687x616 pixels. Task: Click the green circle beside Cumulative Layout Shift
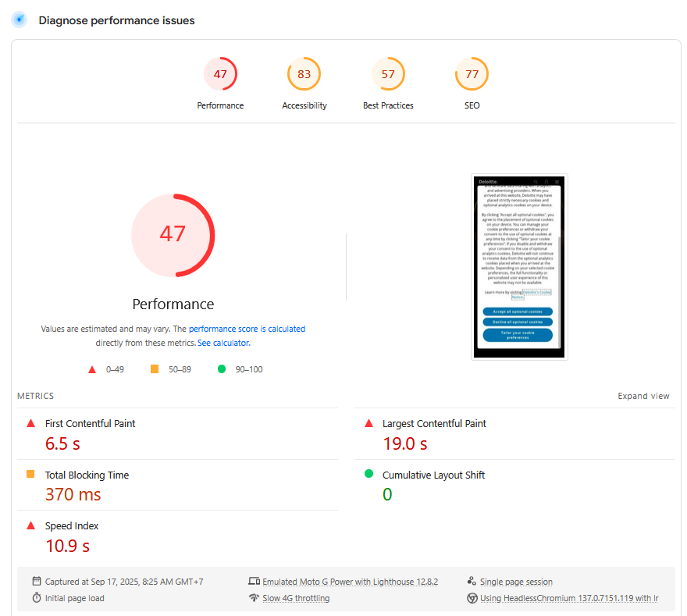point(368,474)
